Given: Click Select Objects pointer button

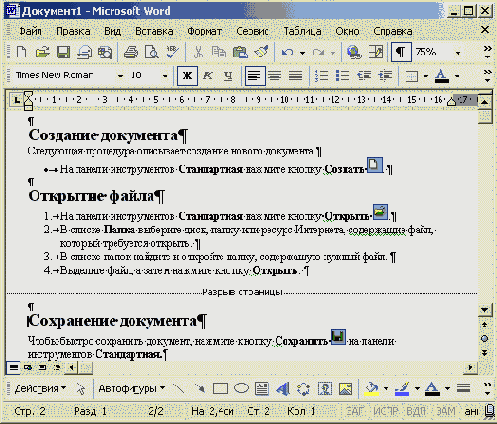Looking at the screenshot, I should click(x=80, y=389).
